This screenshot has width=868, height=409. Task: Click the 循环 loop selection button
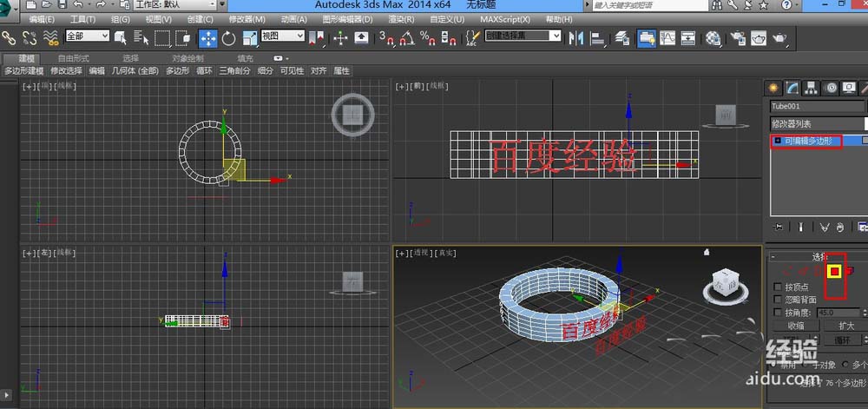pos(842,340)
